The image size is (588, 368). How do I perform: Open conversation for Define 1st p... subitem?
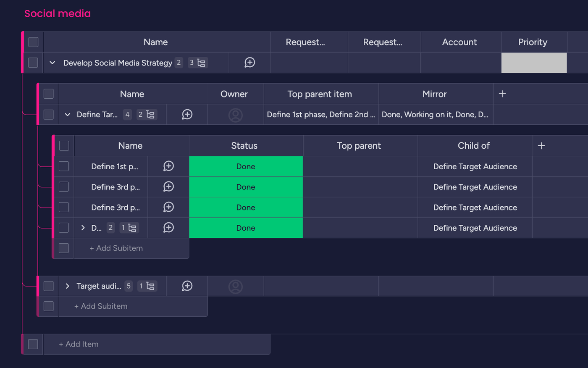168,166
